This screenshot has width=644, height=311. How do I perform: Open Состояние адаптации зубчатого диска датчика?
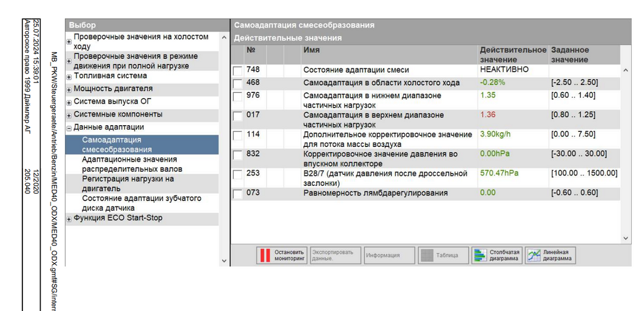141,203
